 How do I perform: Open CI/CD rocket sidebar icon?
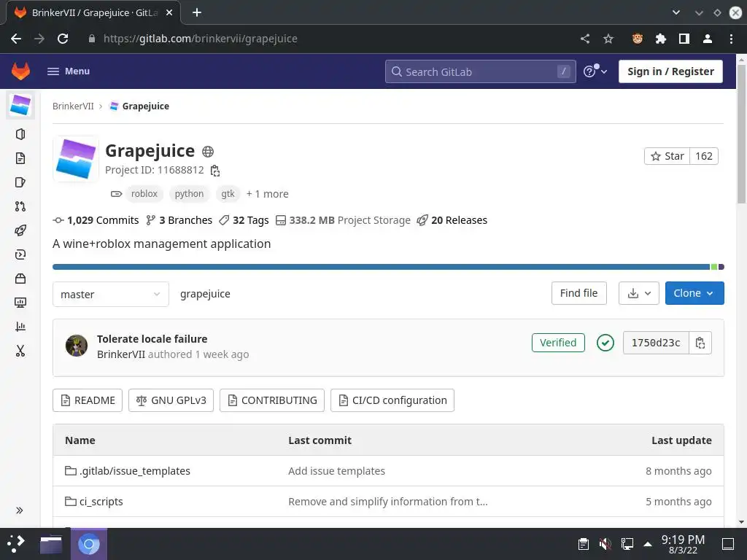(x=20, y=230)
